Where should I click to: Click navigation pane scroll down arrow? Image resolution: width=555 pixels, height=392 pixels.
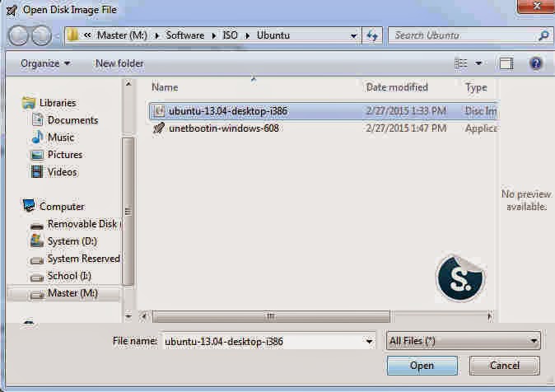click(128, 316)
